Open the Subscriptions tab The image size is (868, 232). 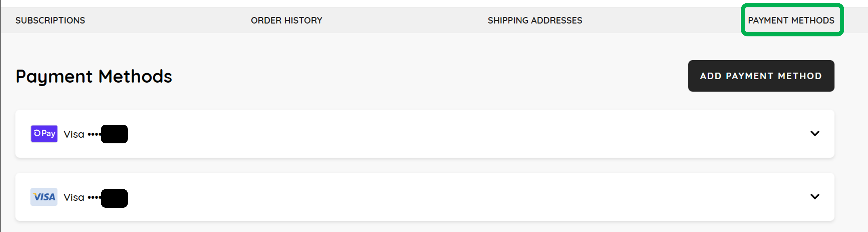(x=50, y=20)
